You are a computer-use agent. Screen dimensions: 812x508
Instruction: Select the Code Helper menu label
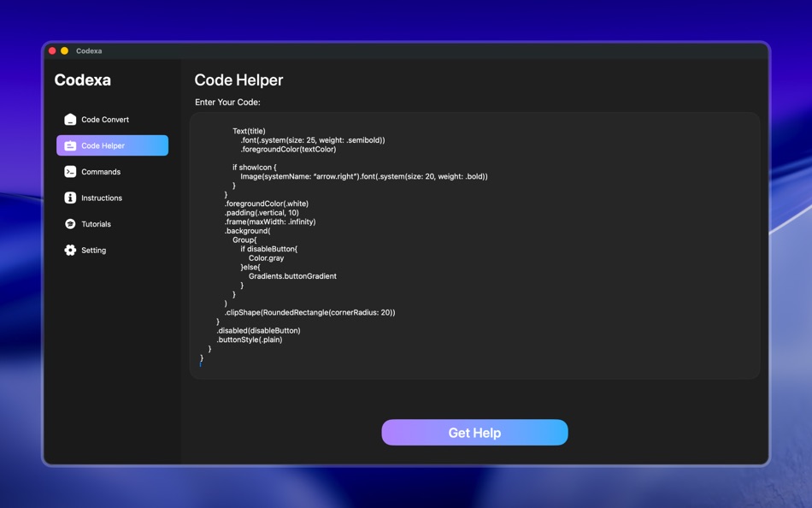point(103,145)
